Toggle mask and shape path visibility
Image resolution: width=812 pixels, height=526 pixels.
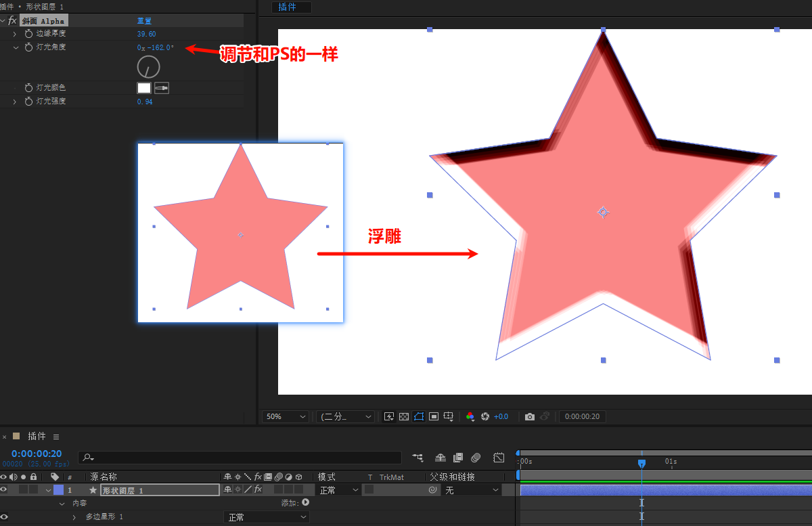[x=419, y=416]
